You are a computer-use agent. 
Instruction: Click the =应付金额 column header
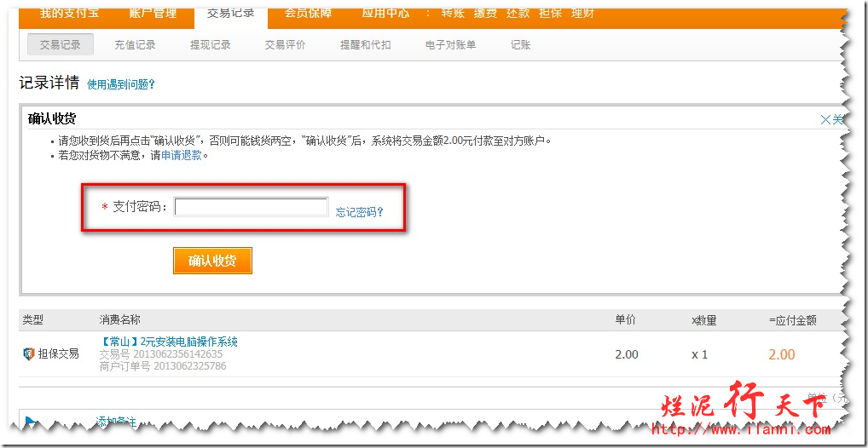pos(793,321)
